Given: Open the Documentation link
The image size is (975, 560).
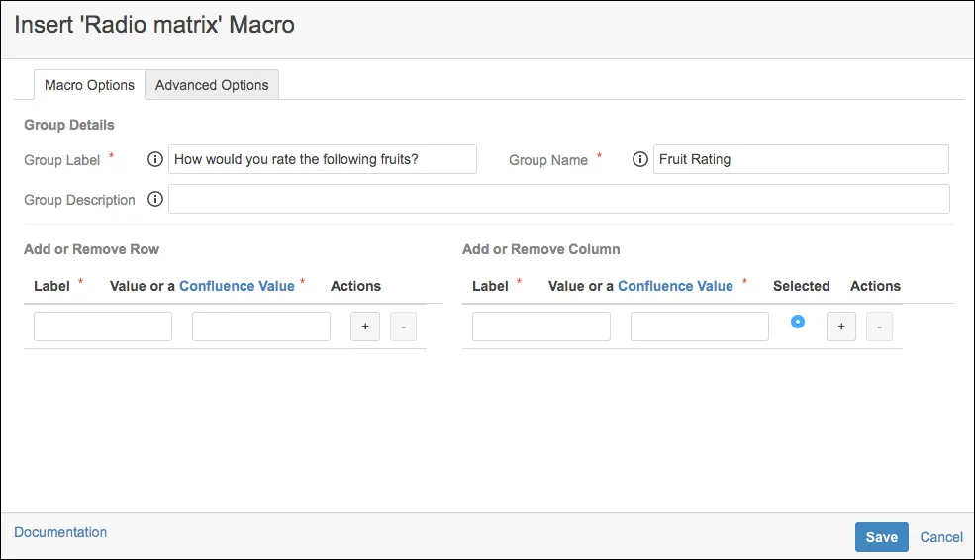Looking at the screenshot, I should coord(60,532).
